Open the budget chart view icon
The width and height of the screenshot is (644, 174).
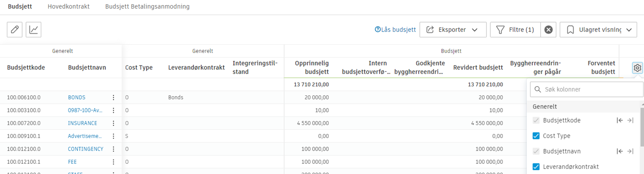point(34,30)
